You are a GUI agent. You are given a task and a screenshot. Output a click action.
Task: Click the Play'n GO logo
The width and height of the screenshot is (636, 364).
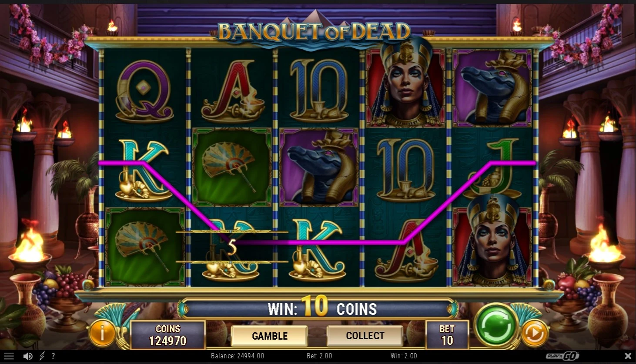point(562,356)
